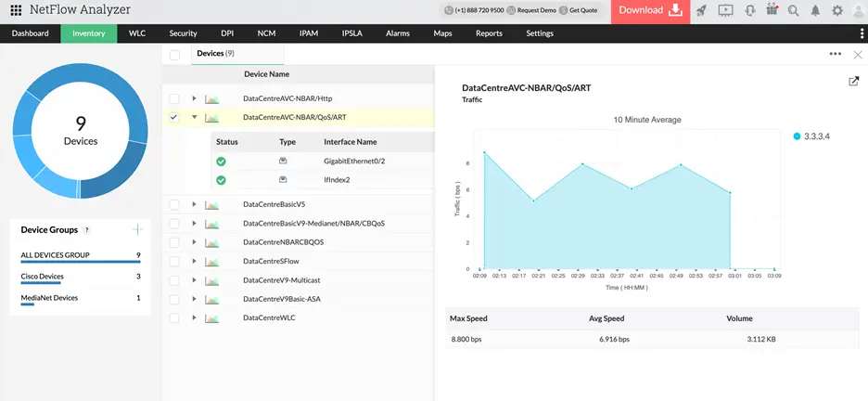Add a new device group with plus icon
Image resolution: width=868 pixels, height=401 pixels.
pyautogui.click(x=137, y=230)
